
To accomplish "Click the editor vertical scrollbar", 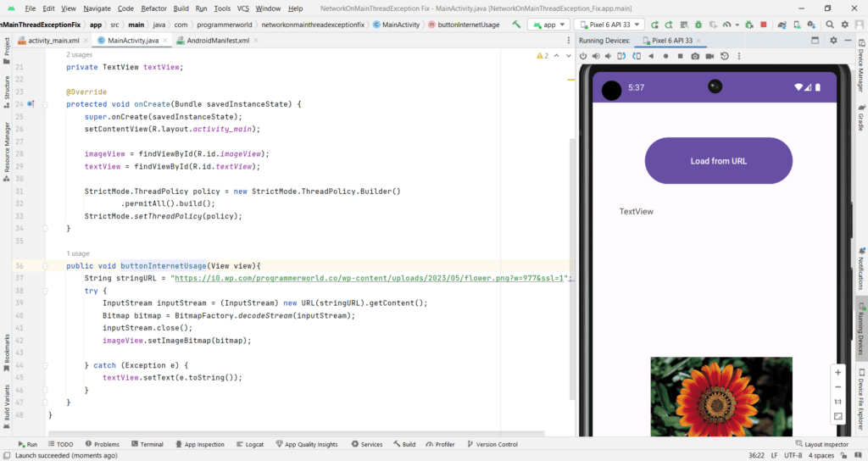I will 572,268.
